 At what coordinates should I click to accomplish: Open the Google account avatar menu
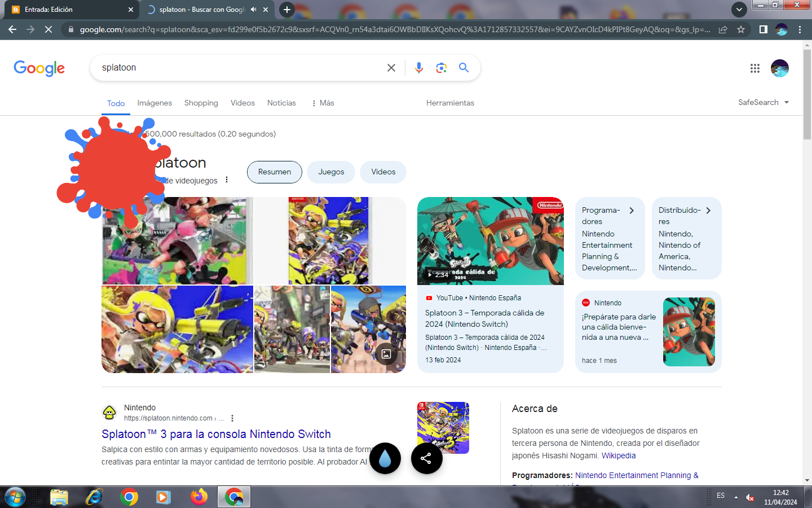point(779,68)
